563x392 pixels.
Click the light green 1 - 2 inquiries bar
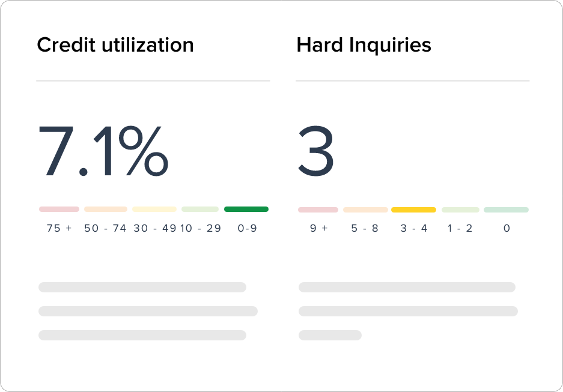click(x=460, y=210)
